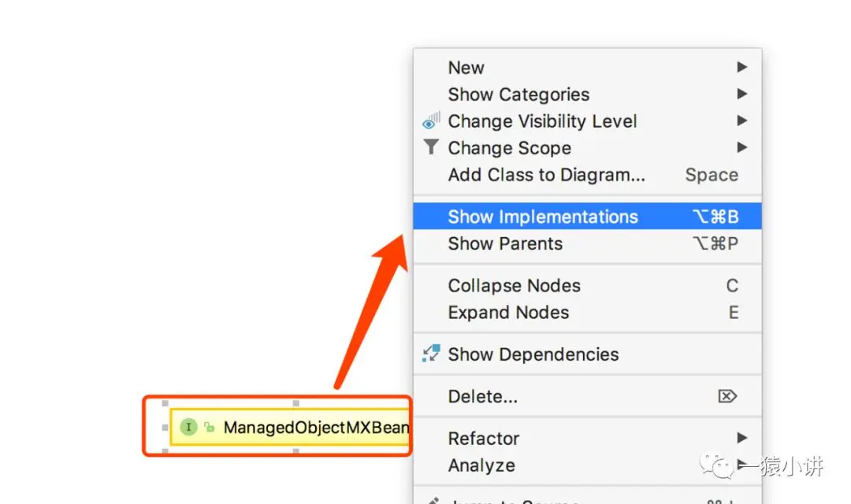Select Show Implementations menu item
Screen dimensions: 851x504
543,217
